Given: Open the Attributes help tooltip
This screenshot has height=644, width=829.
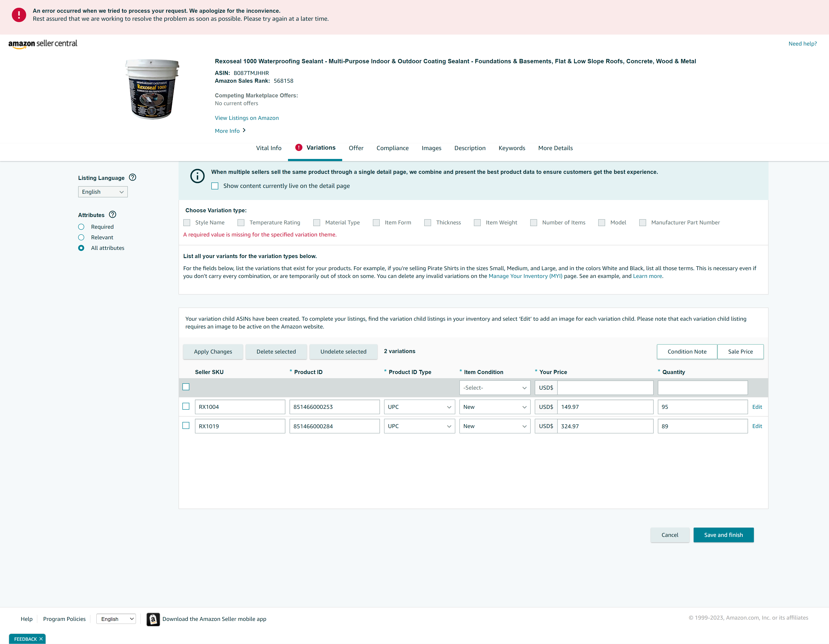Looking at the screenshot, I should (x=112, y=214).
